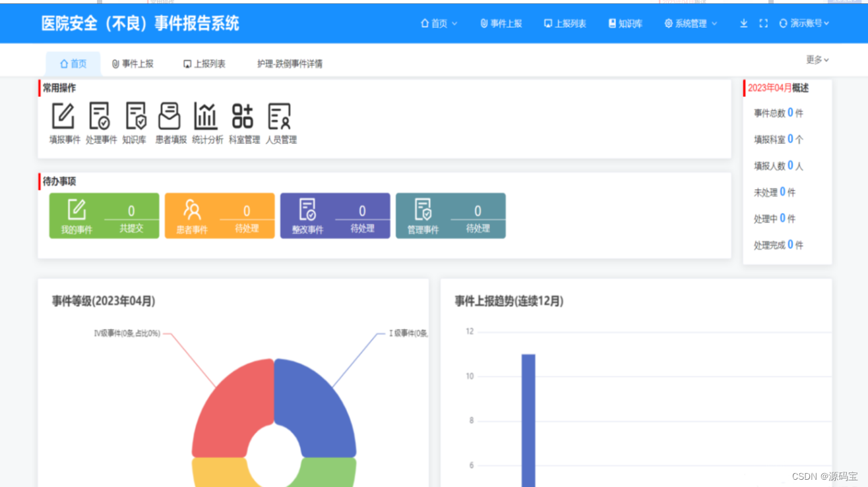868x487 pixels.
Task: Click the 未处理 count in overview
Action: coord(783,192)
